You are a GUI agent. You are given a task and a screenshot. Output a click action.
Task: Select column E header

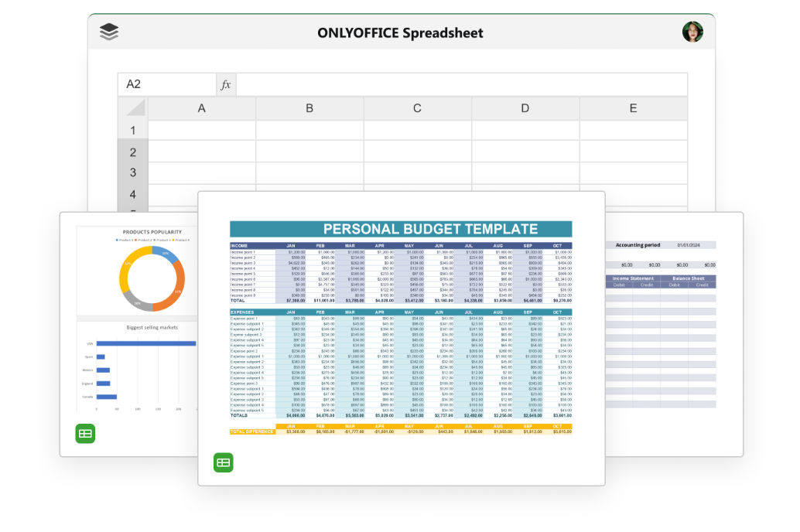633,108
